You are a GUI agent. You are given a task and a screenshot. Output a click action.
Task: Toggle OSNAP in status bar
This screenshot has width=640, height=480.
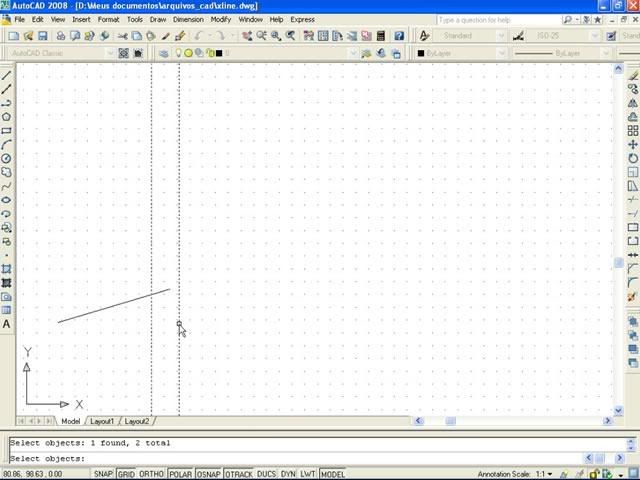(209, 474)
